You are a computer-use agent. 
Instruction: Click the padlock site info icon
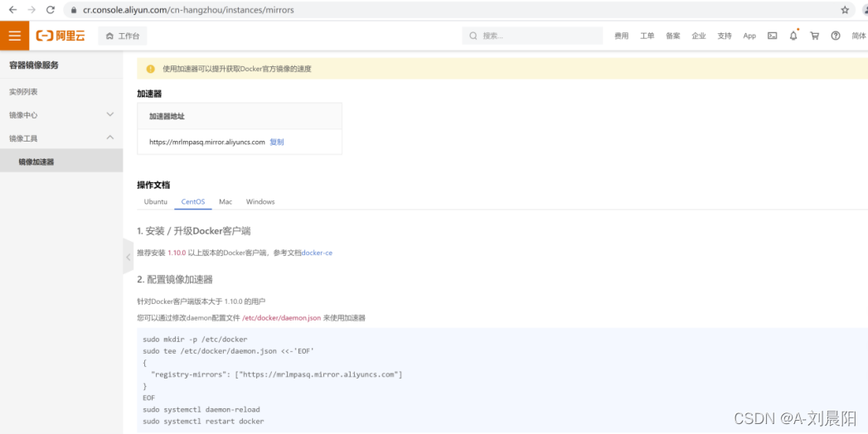[x=74, y=10]
